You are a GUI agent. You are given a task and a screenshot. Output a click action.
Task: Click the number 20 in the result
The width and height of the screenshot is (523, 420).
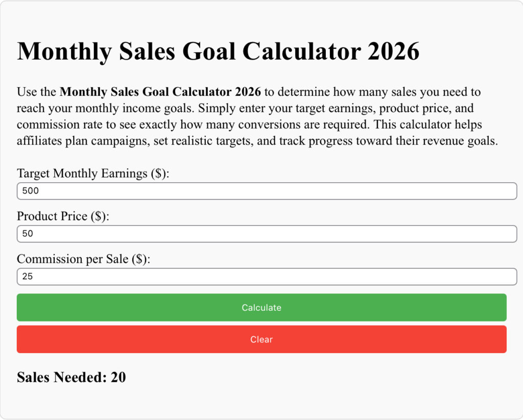coord(119,377)
